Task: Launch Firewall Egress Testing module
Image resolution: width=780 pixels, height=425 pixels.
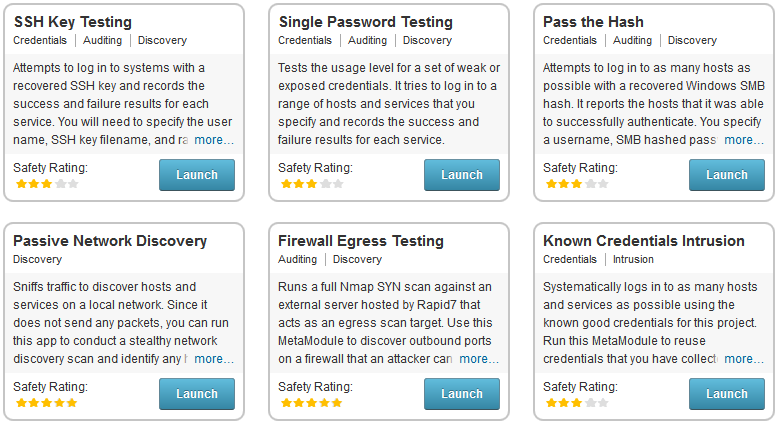Action: pos(461,394)
